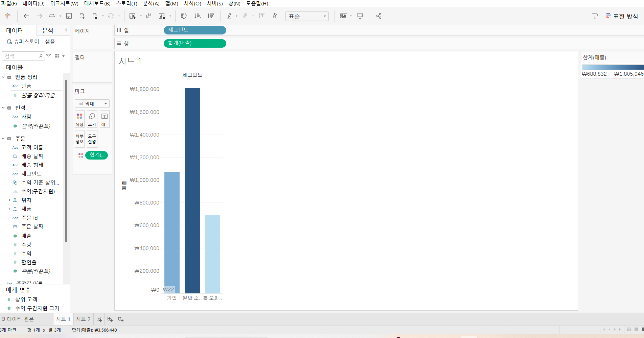Click the new story tab icon

(121, 319)
